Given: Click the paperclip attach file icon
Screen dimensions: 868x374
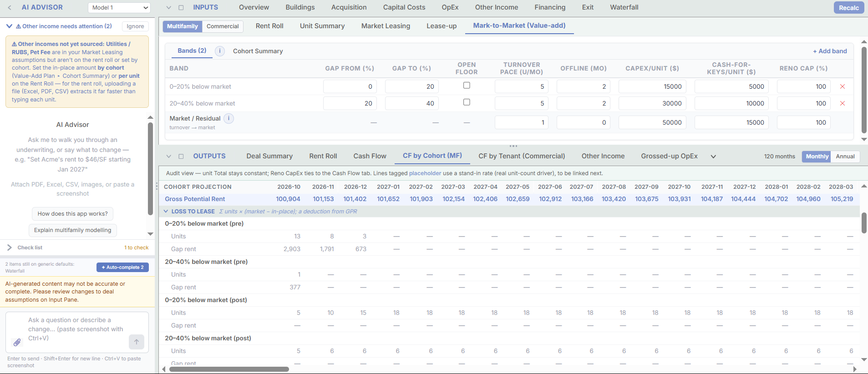Looking at the screenshot, I should (17, 342).
